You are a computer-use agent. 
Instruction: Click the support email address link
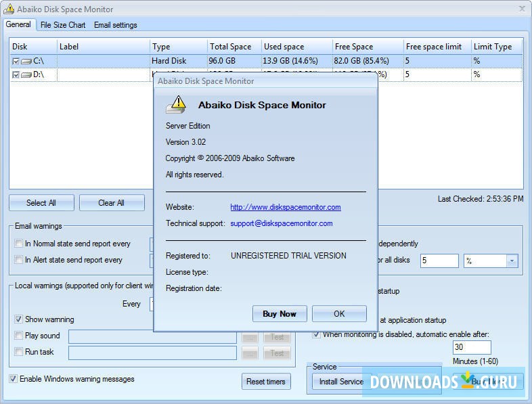282,223
